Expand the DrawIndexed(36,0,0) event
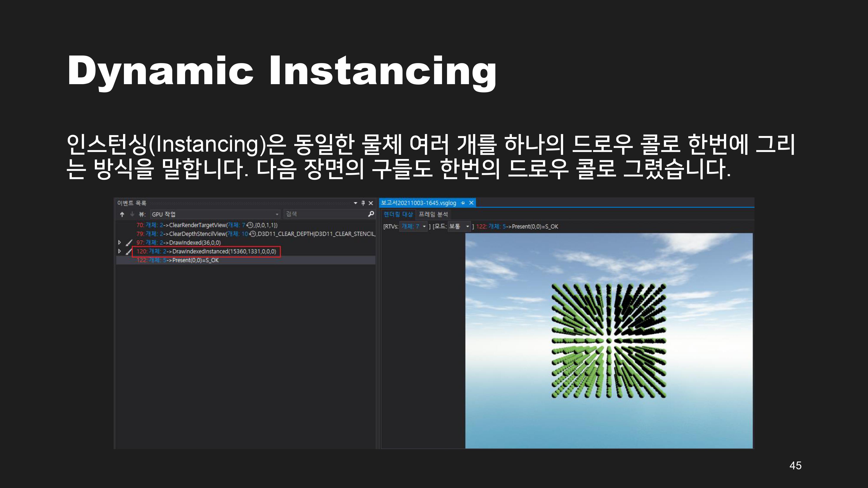 (119, 242)
